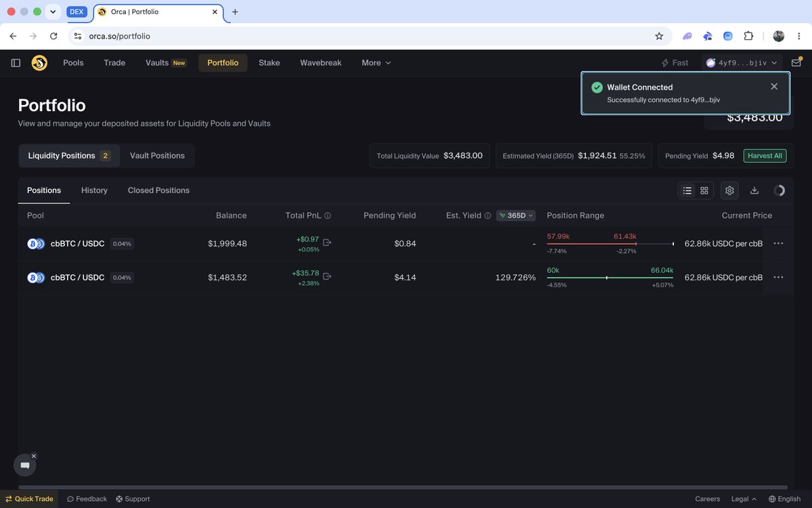Open Feedback link
Image resolution: width=812 pixels, height=508 pixels.
point(87,499)
